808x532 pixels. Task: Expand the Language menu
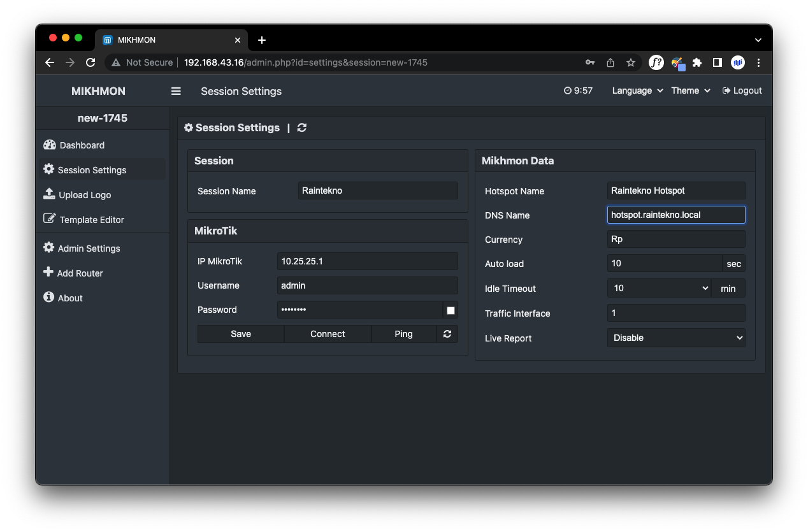(x=637, y=91)
